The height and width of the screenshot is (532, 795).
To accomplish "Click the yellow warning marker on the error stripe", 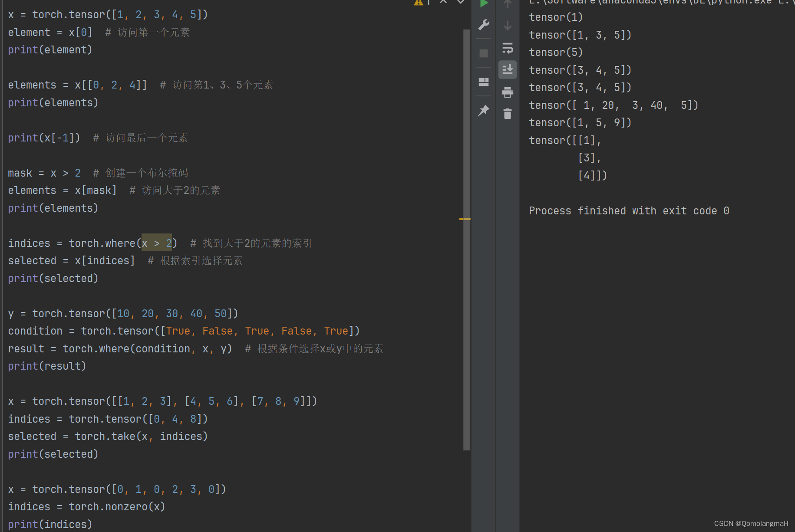I will (x=465, y=219).
